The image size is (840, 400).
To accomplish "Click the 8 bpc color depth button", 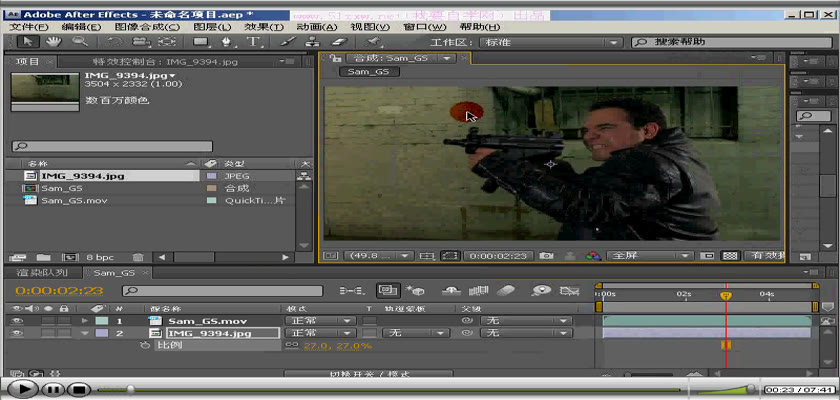I will point(101,258).
